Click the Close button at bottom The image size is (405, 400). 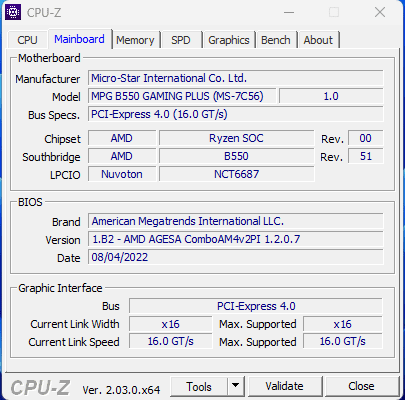(361, 386)
